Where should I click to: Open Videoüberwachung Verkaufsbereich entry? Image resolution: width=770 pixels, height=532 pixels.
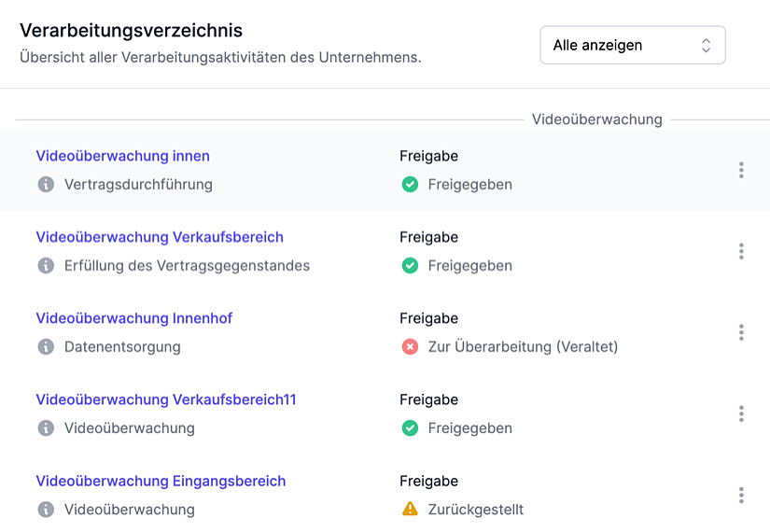point(160,237)
